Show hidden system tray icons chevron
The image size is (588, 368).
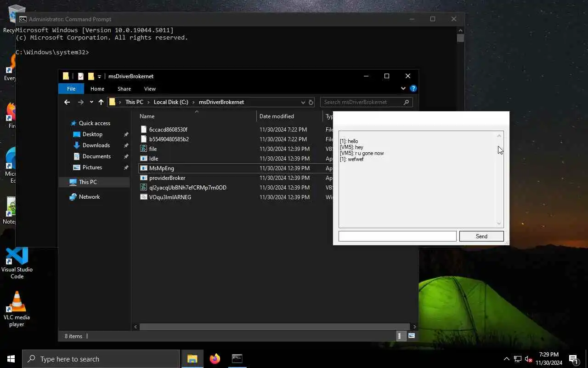coord(507,359)
